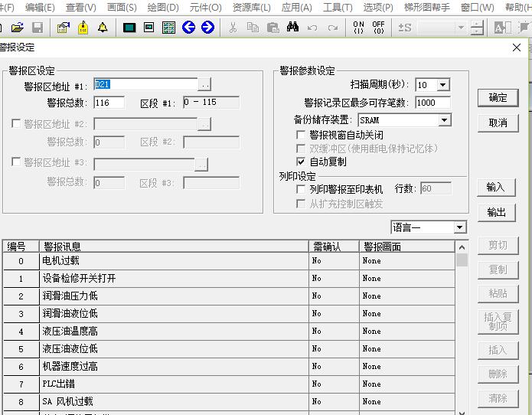Click the 输出 export button
This screenshot has height=415, width=532.
point(496,213)
